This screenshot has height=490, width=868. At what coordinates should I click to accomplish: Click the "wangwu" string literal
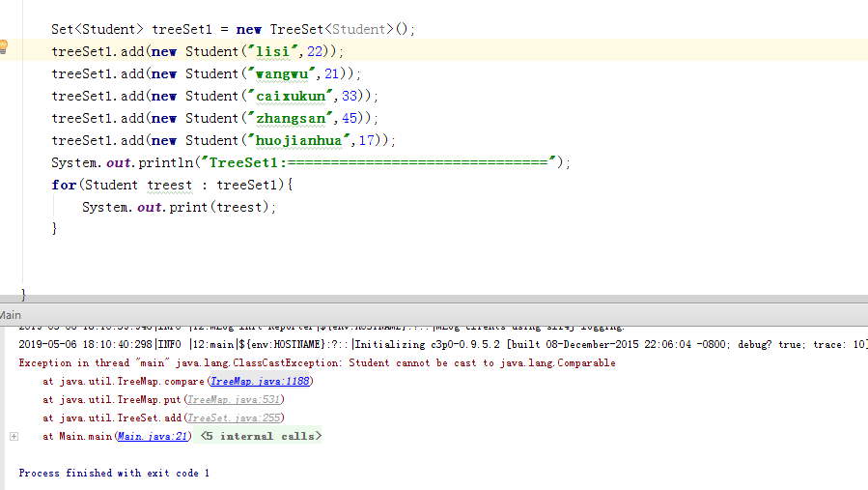coord(281,73)
